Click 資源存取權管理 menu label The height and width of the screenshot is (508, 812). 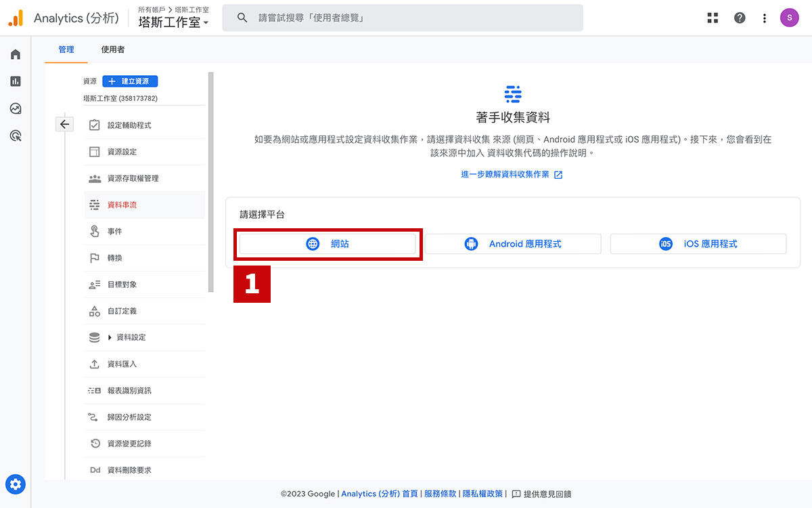(133, 178)
